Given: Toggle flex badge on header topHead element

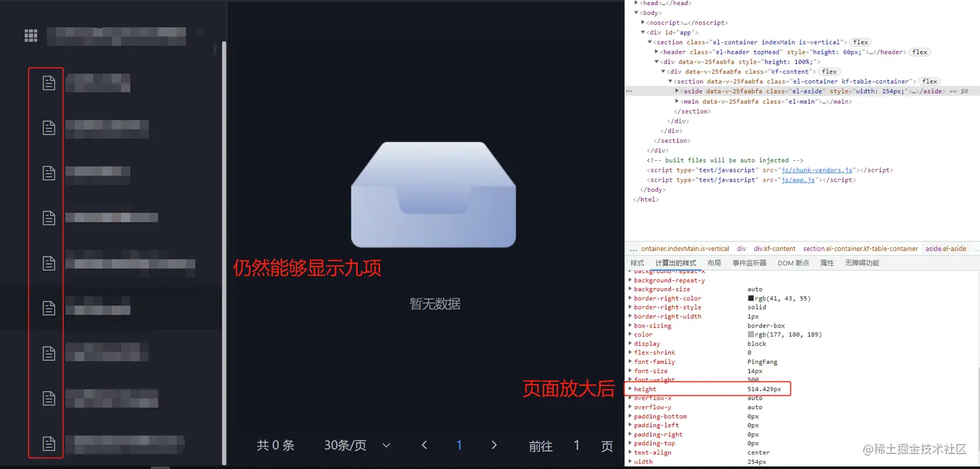Looking at the screenshot, I should pos(920,52).
